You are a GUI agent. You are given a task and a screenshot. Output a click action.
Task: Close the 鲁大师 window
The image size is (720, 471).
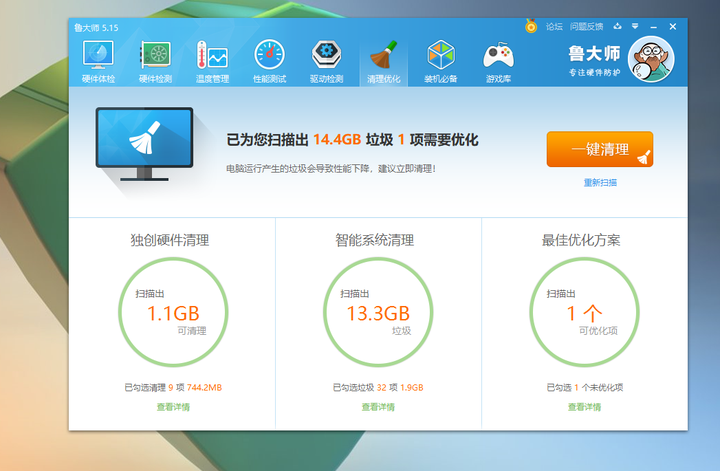point(673,27)
